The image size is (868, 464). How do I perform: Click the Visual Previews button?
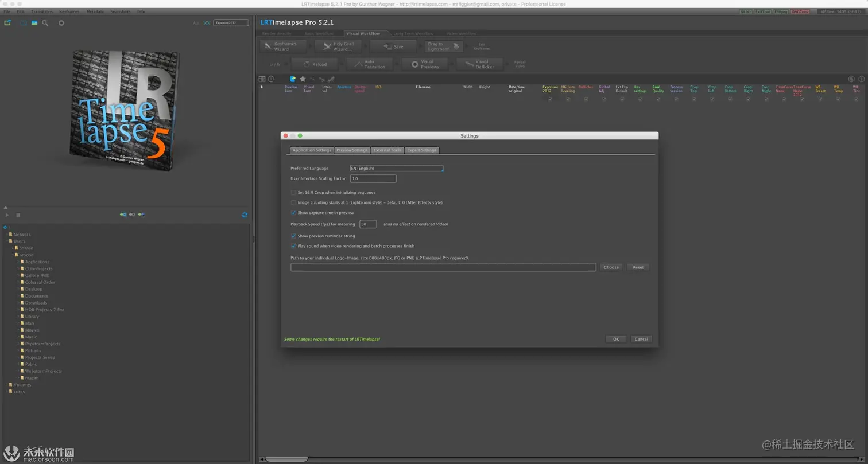coord(425,64)
